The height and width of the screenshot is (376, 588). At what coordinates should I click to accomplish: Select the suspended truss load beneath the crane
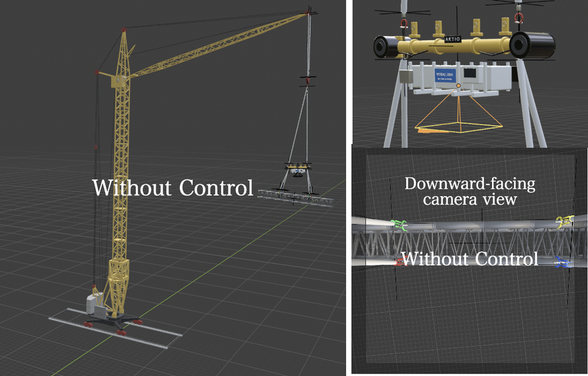point(296,197)
